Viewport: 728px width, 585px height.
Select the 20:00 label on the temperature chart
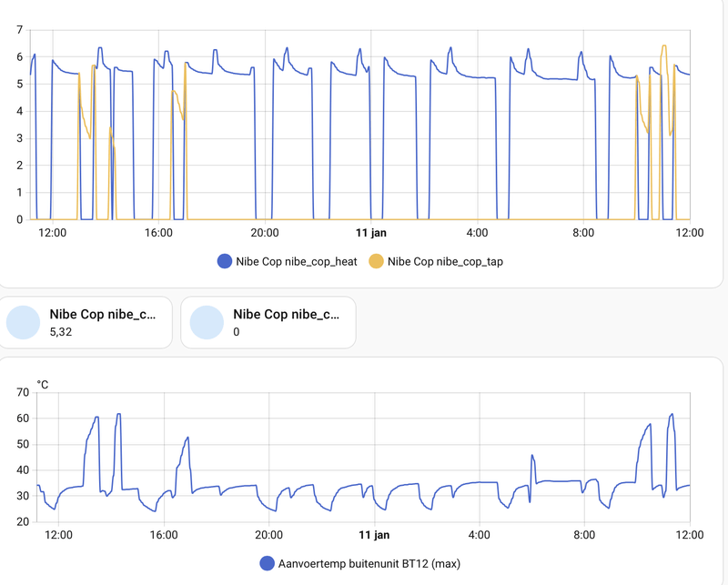268,535
